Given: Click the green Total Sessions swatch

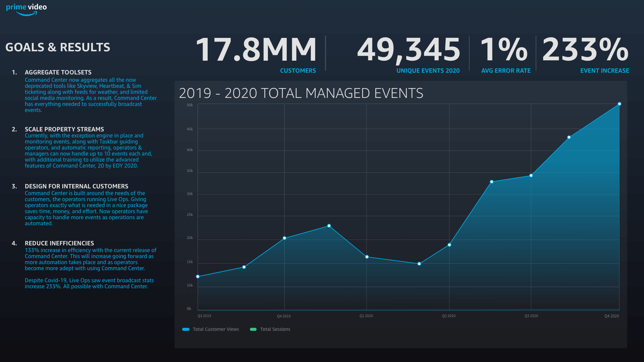Looking at the screenshot, I should (253, 329).
